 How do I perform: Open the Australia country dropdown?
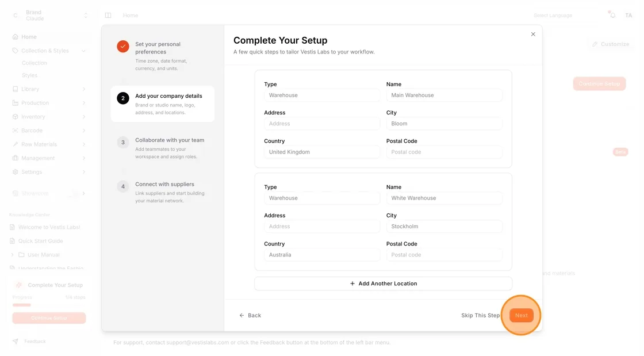[322, 255]
